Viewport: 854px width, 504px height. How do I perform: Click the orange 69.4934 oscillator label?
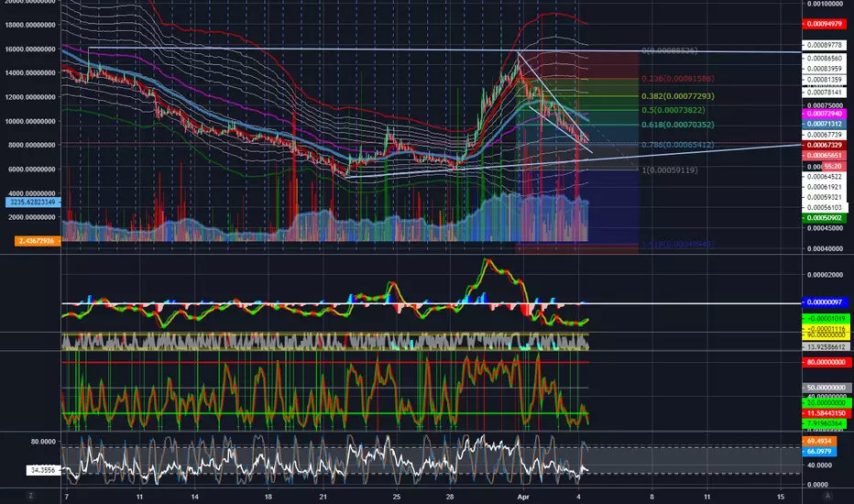(x=818, y=441)
